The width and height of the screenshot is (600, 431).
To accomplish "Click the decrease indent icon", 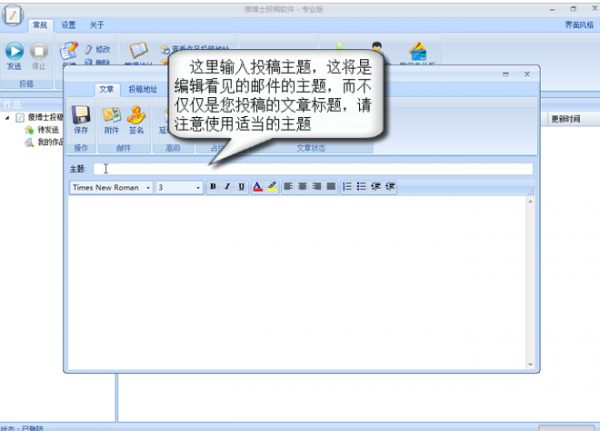I will click(x=376, y=186).
